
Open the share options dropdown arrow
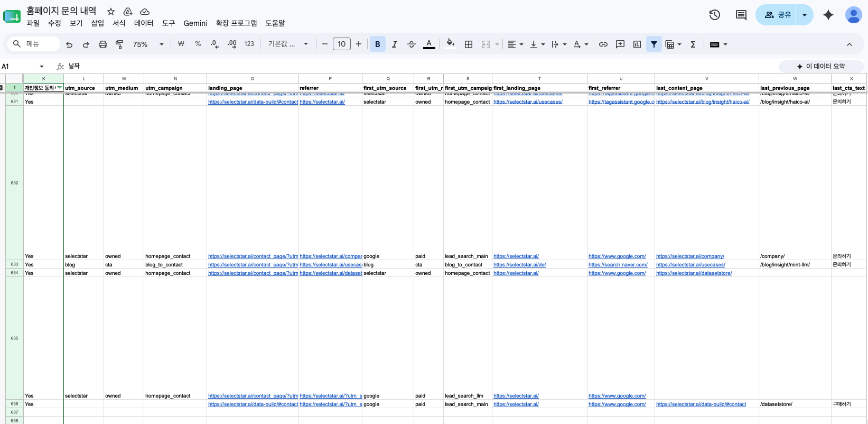(805, 15)
